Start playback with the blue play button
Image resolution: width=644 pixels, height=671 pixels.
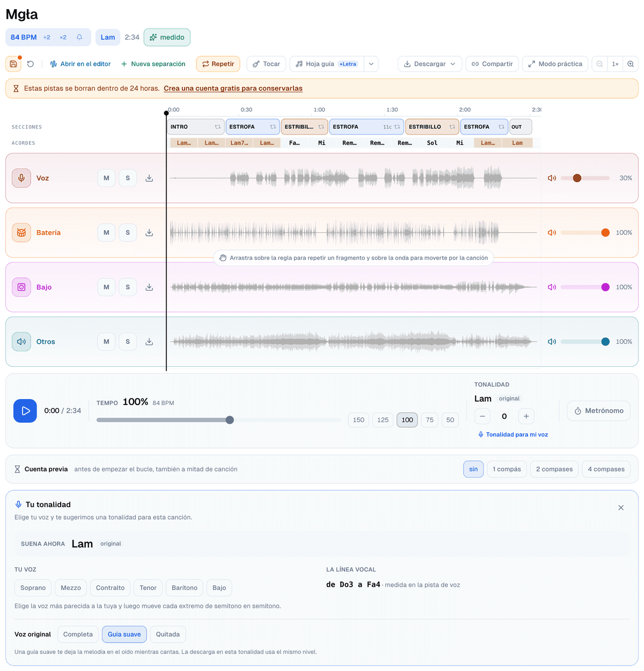25,411
